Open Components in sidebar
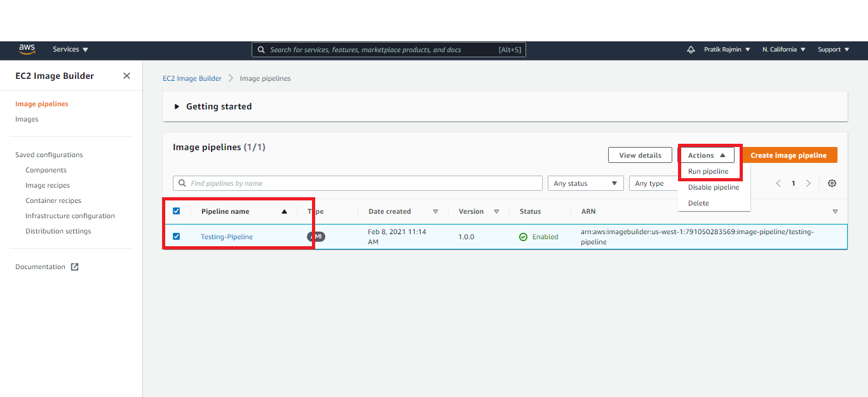Viewport: 868px width, 397px height. [x=46, y=170]
